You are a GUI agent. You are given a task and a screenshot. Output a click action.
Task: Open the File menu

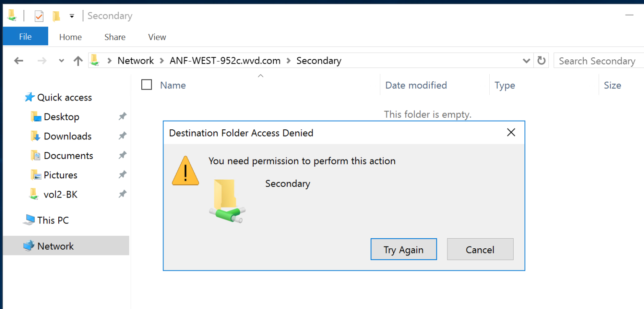tap(25, 37)
